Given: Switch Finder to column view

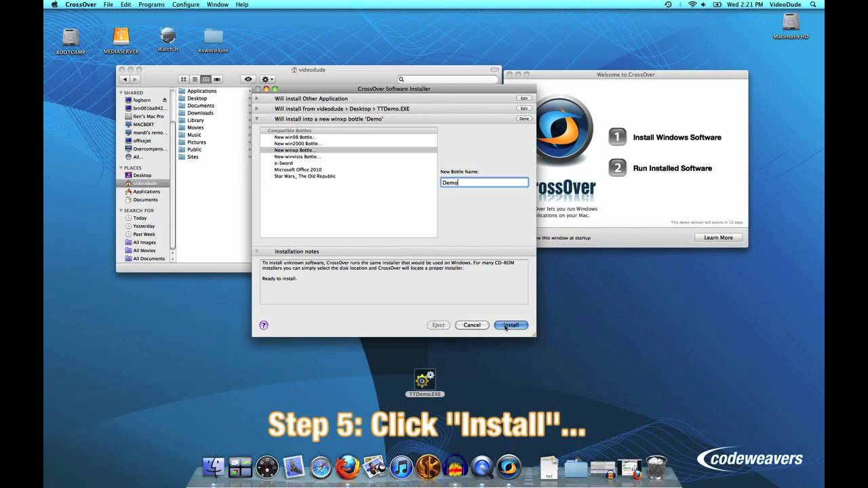Looking at the screenshot, I should 205,79.
